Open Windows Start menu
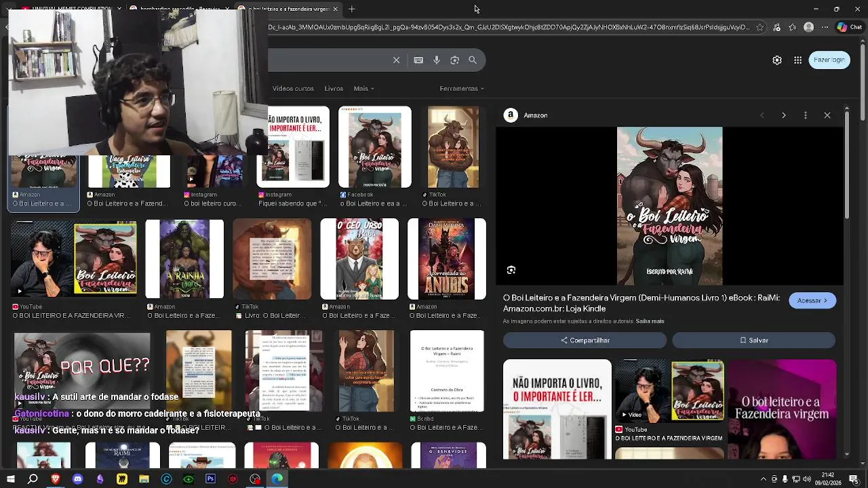 coord(11,479)
